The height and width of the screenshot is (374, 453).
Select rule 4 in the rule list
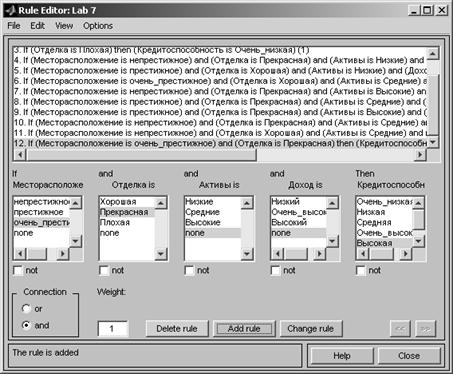point(220,60)
